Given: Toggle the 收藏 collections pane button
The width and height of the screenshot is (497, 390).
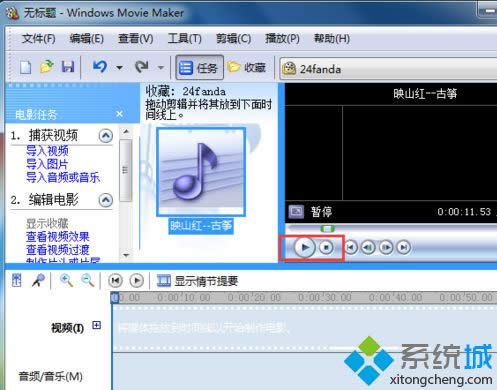Looking at the screenshot, I should [x=247, y=68].
